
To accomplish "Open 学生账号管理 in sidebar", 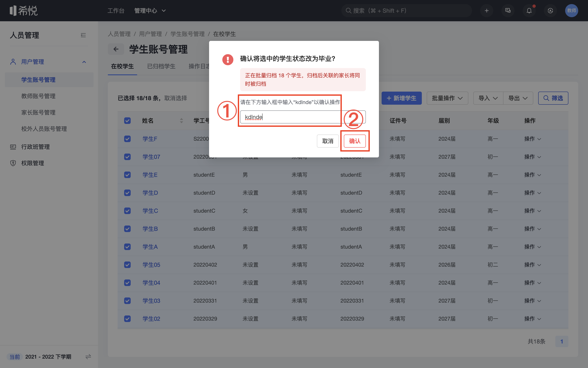I will [49, 80].
